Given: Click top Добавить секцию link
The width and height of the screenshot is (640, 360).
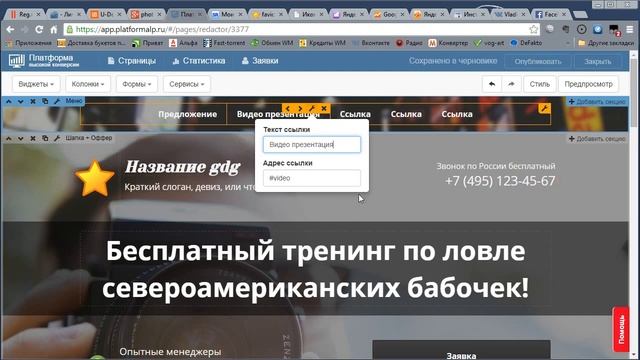Looking at the screenshot, I should pyautogui.click(x=597, y=101).
